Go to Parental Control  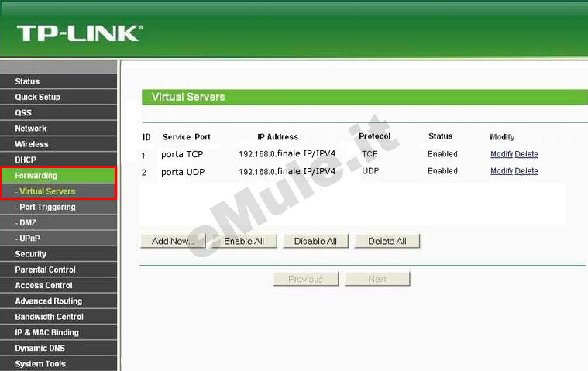click(59, 270)
